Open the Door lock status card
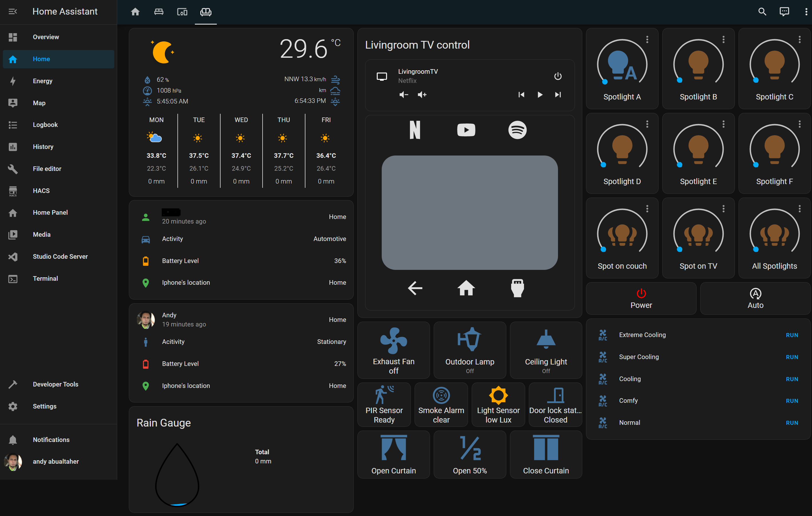The height and width of the screenshot is (516, 812). coord(555,405)
